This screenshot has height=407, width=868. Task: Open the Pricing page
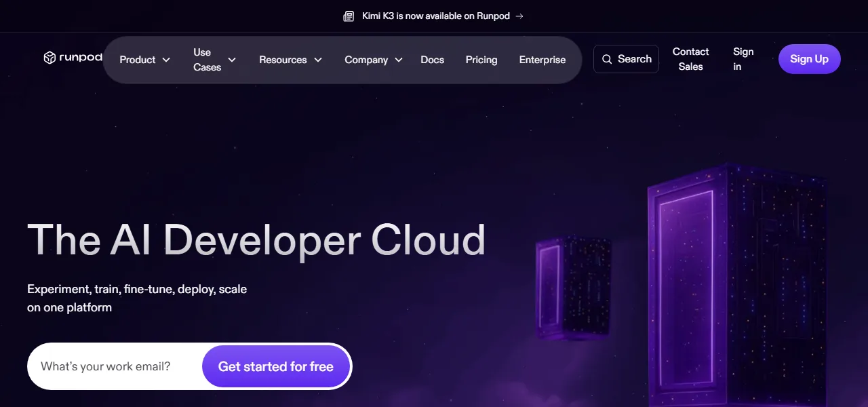tap(481, 60)
